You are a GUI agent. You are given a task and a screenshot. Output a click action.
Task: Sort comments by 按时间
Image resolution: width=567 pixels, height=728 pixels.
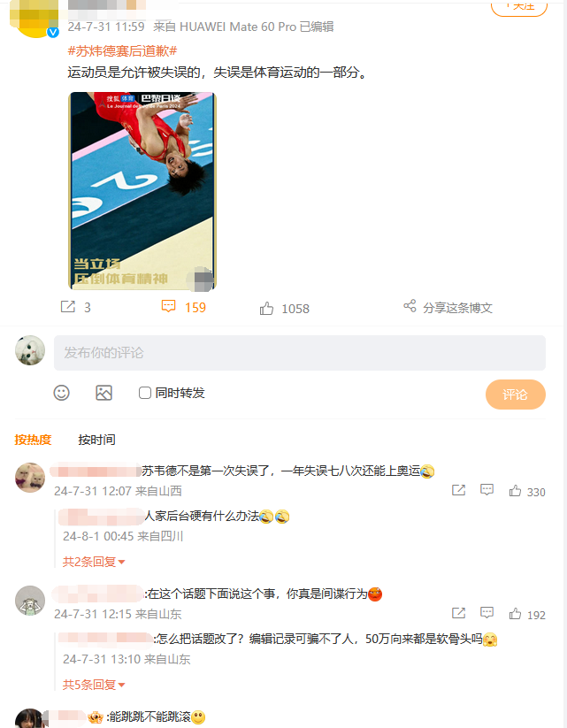pos(96,440)
